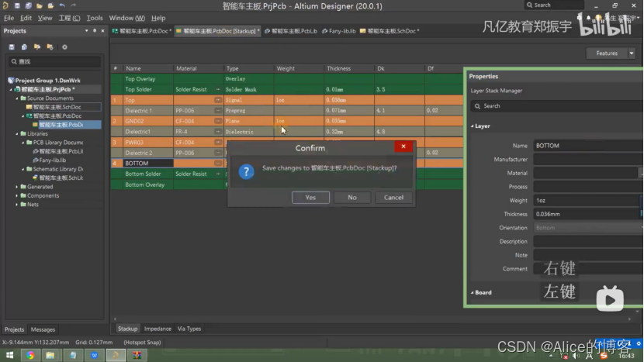Open the View menu

(x=45, y=18)
